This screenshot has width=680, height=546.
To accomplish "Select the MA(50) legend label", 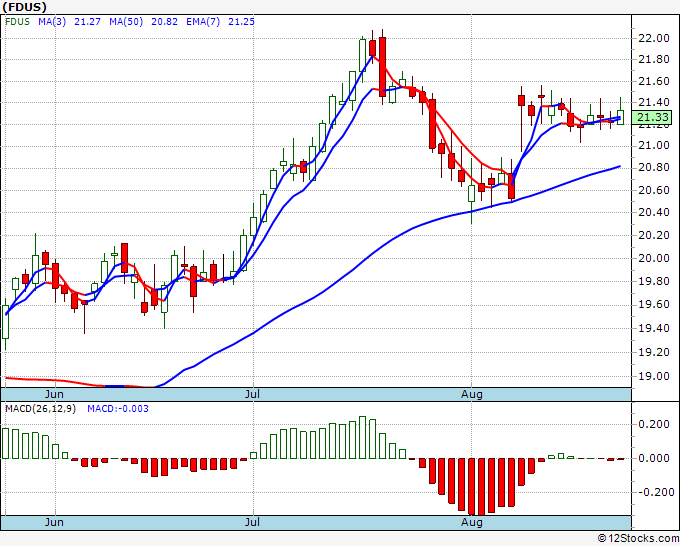I will click(126, 22).
